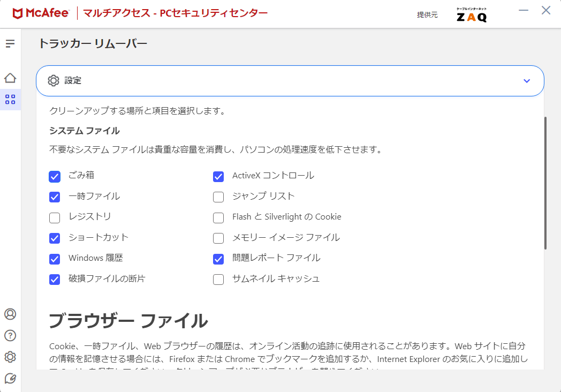Uncheck the ActiveX コントロール checkbox
Viewport: 561px width, 392px height.
point(218,177)
